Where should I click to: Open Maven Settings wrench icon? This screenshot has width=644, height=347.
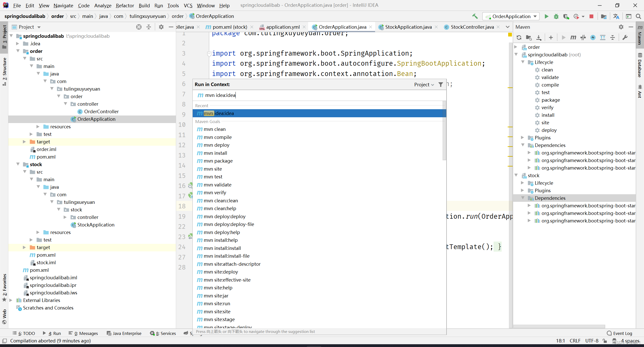[625, 37]
